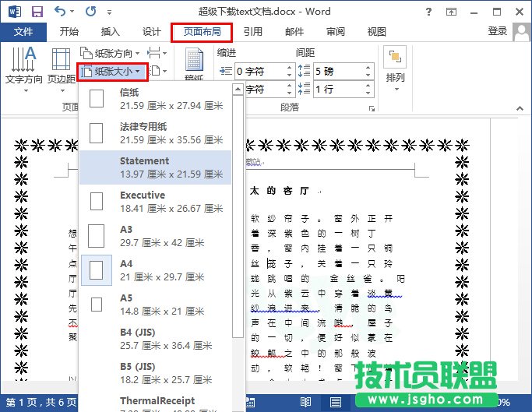Switch to Print Layout view icon

(x=336, y=403)
